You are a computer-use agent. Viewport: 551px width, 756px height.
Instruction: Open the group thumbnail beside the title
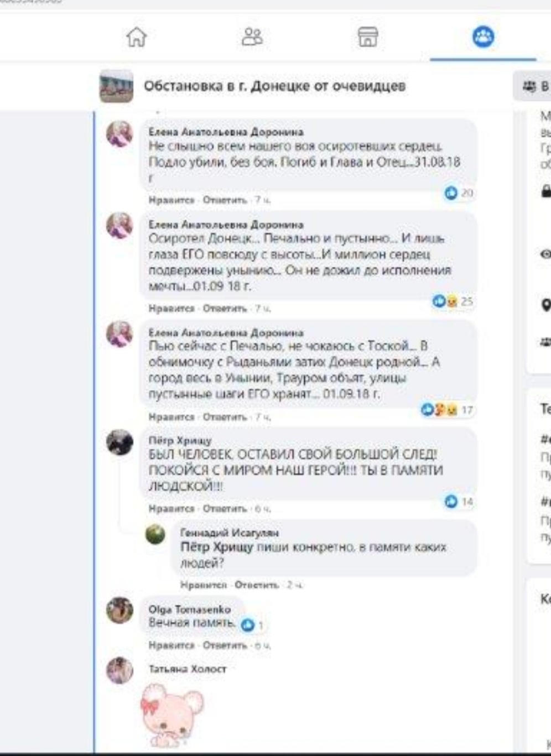(116, 86)
